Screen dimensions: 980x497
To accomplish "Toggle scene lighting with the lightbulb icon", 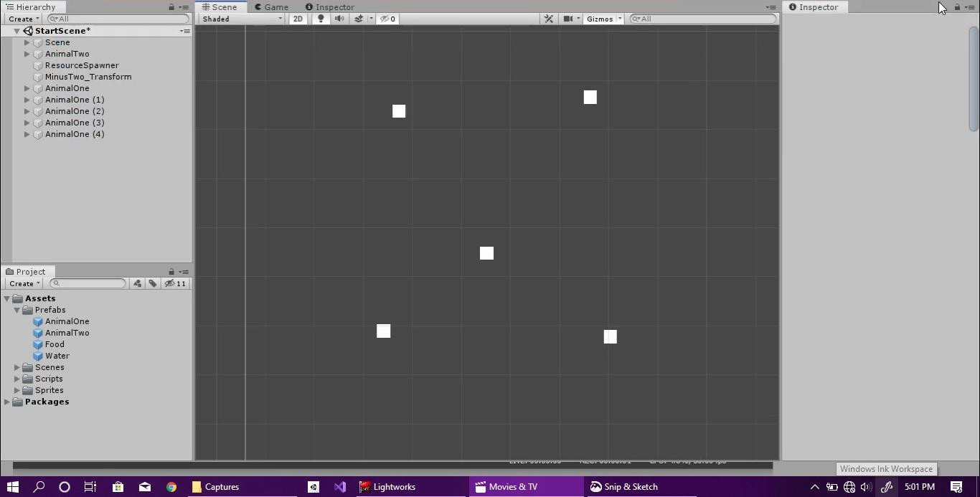I will [x=321, y=19].
